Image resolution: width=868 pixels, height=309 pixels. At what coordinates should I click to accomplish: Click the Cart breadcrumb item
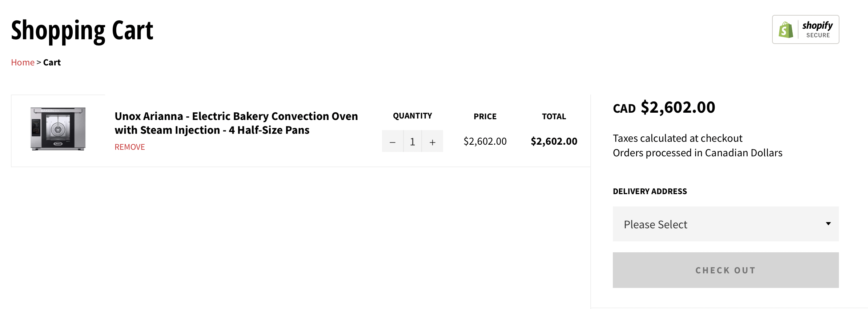52,63
